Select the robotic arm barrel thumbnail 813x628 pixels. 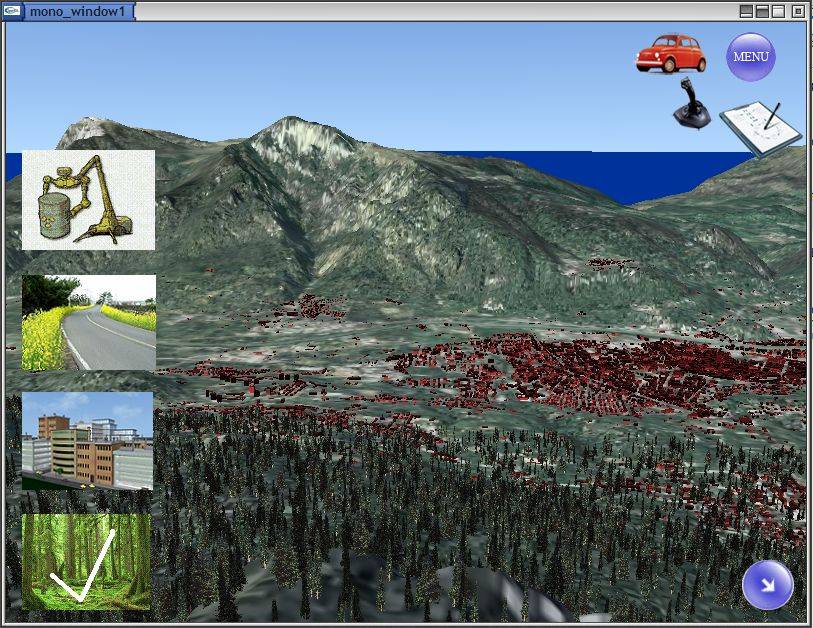coord(88,200)
